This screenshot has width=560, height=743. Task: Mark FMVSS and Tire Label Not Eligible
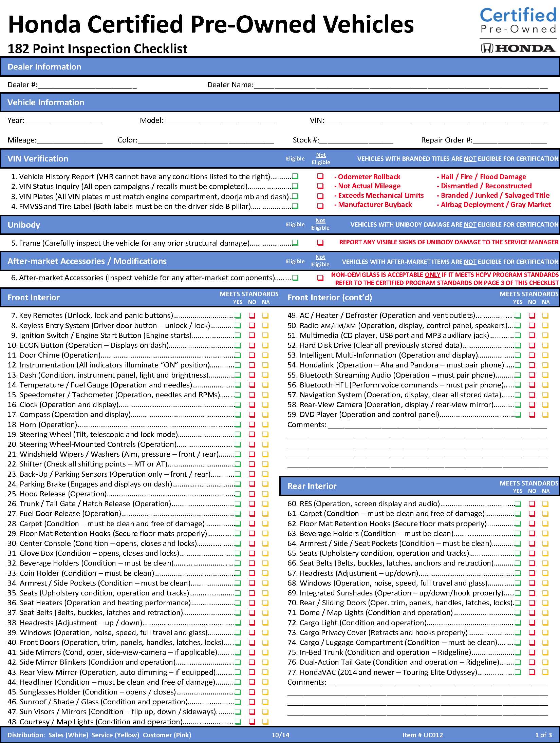pyautogui.click(x=320, y=206)
